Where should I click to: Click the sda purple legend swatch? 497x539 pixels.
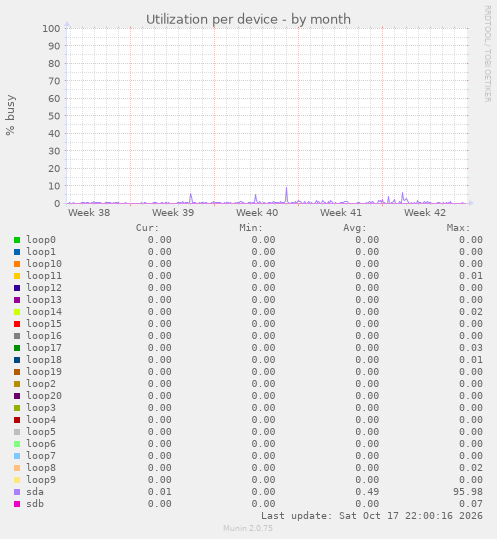click(x=17, y=492)
